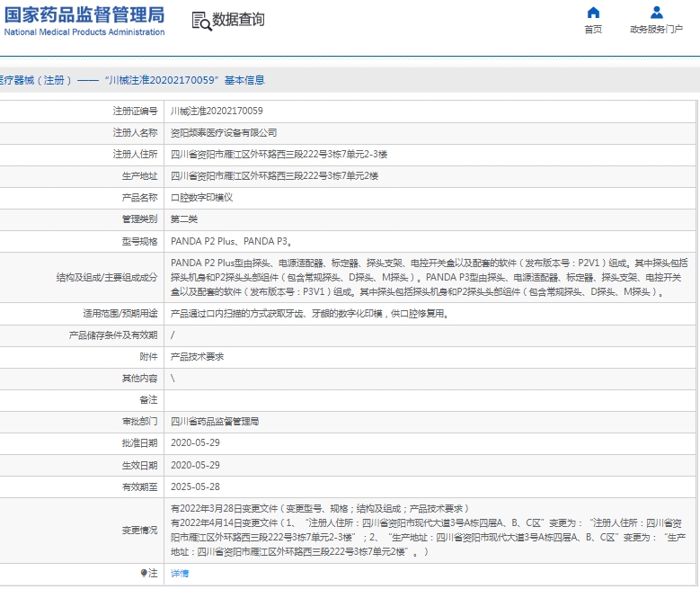Open 政务服务门户 text link

coord(656,30)
